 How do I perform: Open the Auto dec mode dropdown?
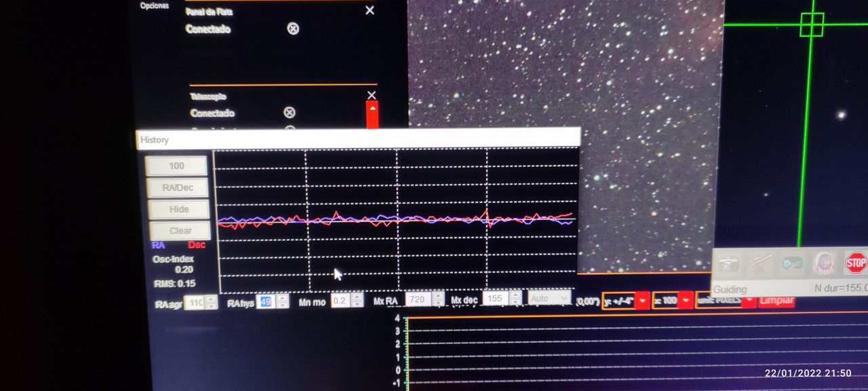[549, 298]
